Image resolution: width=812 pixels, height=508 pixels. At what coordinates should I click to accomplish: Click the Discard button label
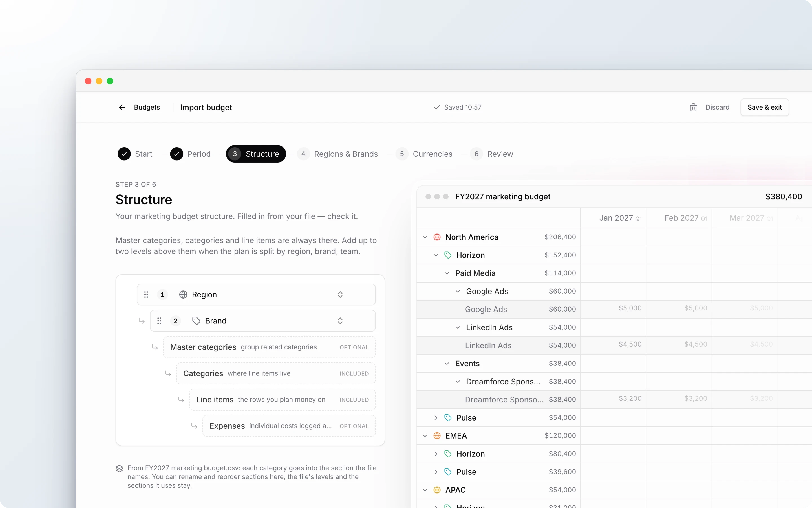717,107
